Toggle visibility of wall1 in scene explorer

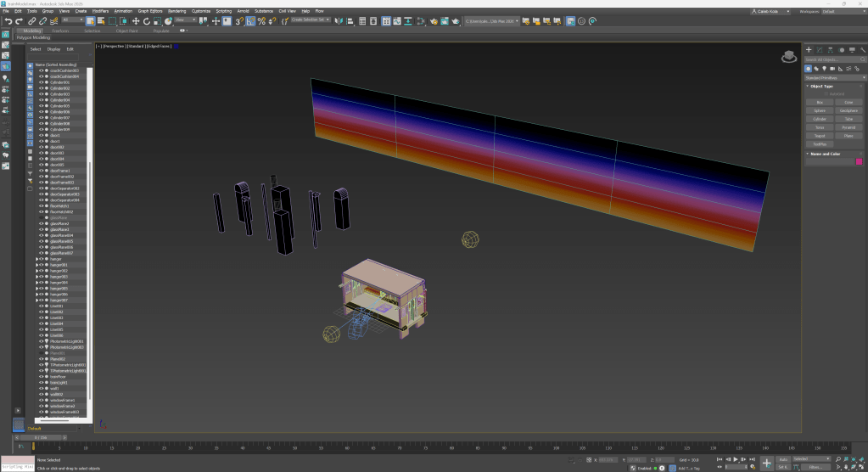point(41,389)
